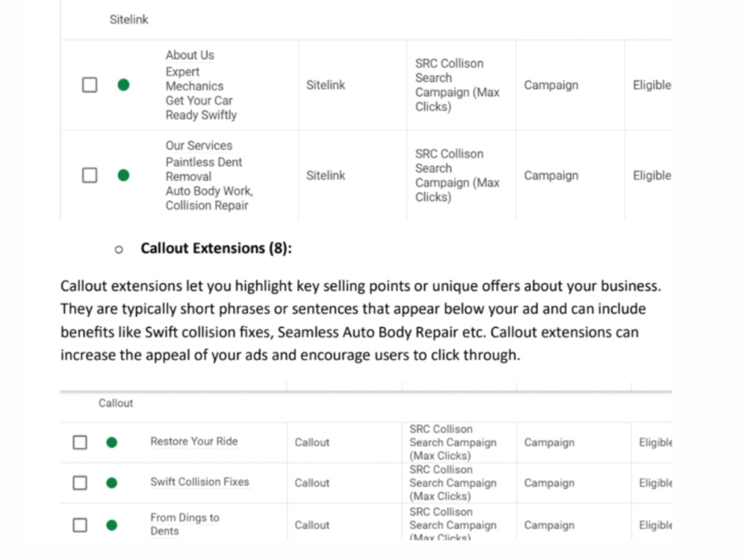Open the Our Services sitelink text
The width and height of the screenshot is (747, 560).
(x=199, y=146)
